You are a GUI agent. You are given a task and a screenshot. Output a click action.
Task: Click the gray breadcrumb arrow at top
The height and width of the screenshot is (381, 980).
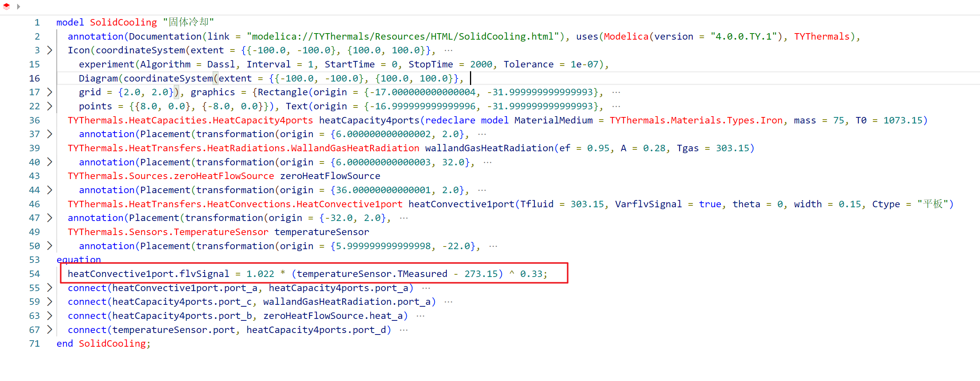pos(18,6)
